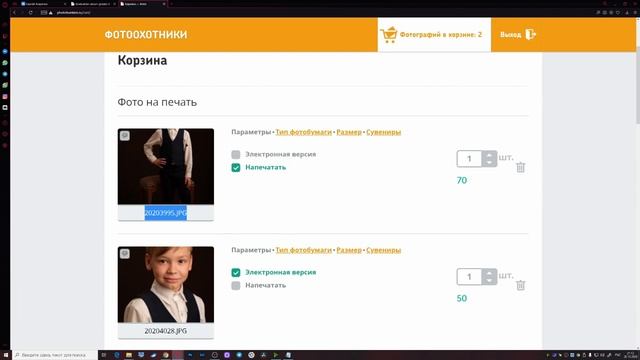
Task: Click the highlighted filename 20203995.JPG
Action: point(166,213)
